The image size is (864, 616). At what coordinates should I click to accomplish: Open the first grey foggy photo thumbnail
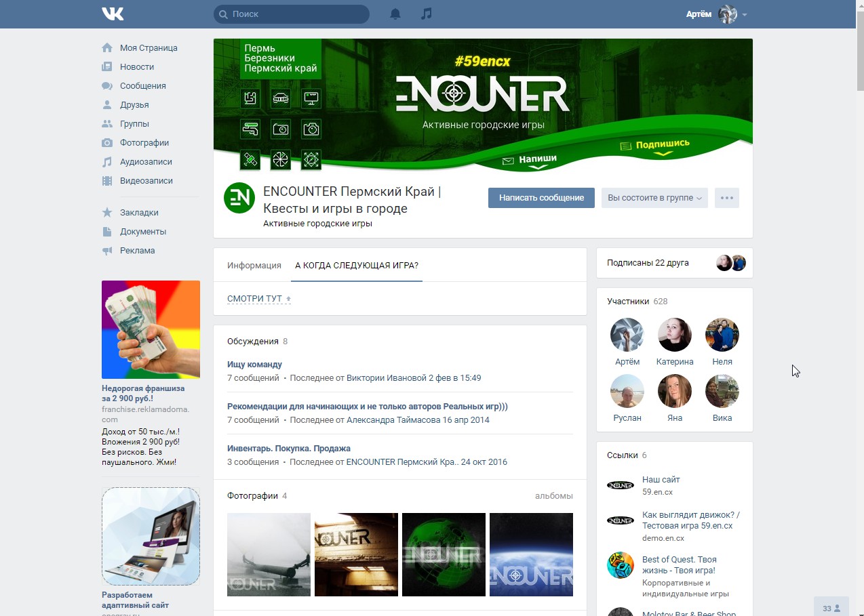point(269,554)
